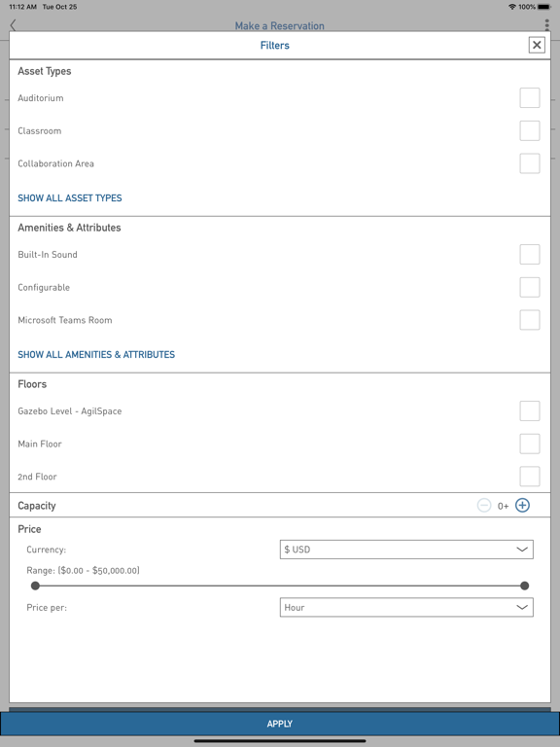Click the Make a Reservation title
560x747 pixels.
[x=280, y=25]
